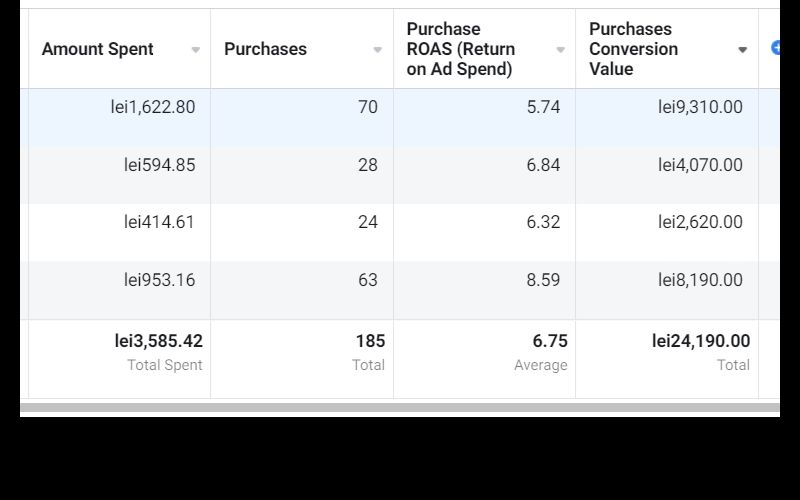This screenshot has height=500, width=800.
Task: Click the lei8,190.00 conversion value cell
Action: click(700, 280)
